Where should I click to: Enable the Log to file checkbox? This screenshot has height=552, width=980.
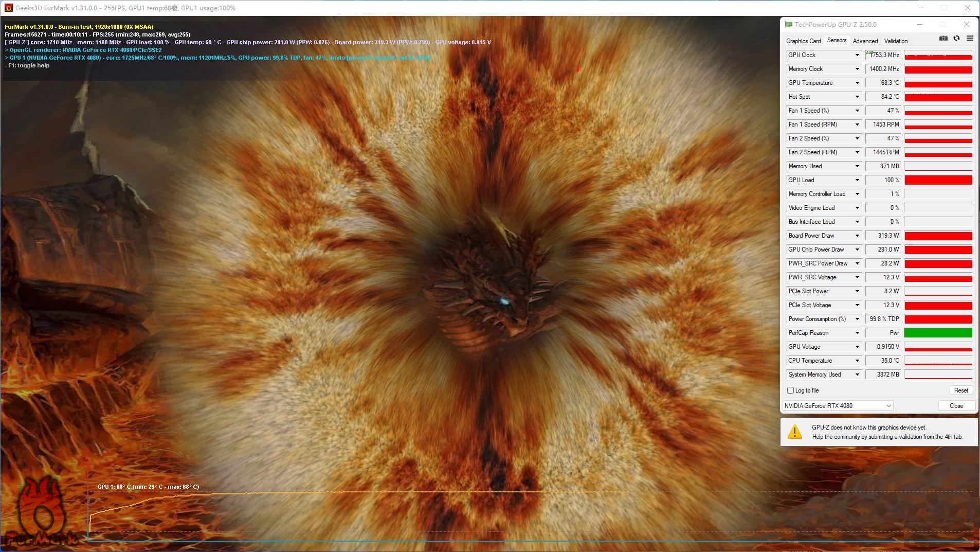point(791,390)
